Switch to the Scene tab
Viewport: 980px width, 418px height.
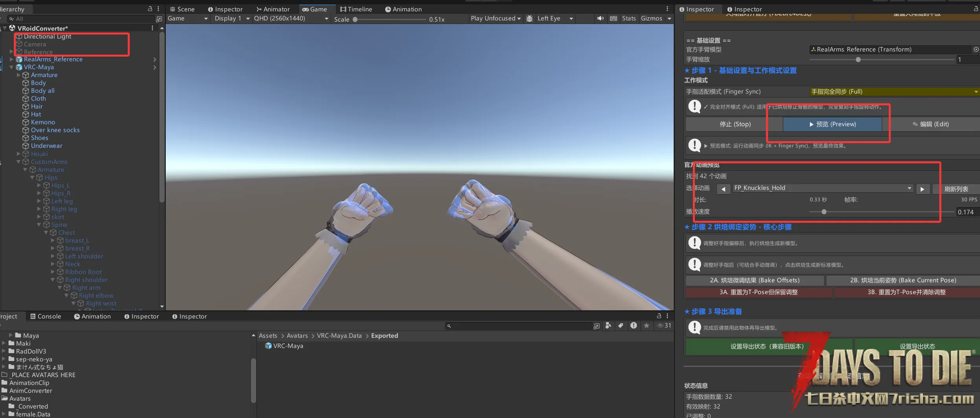tap(182, 9)
